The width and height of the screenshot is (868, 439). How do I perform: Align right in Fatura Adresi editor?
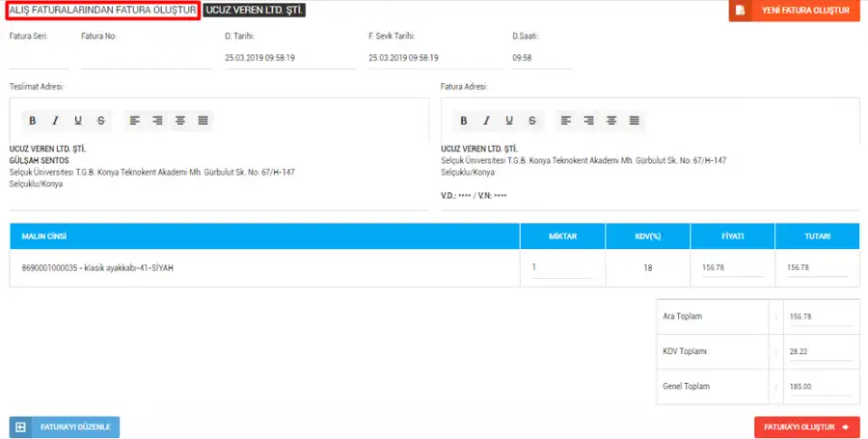[x=588, y=121]
